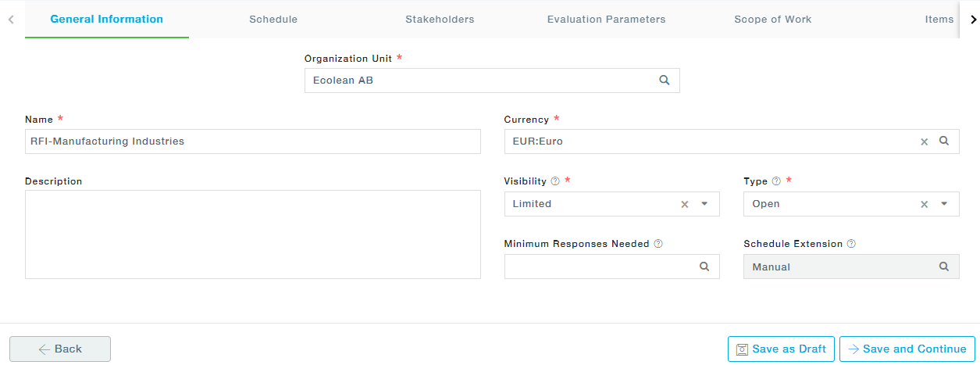
Task: Expand the Visibility dropdown arrow
Action: pyautogui.click(x=704, y=204)
